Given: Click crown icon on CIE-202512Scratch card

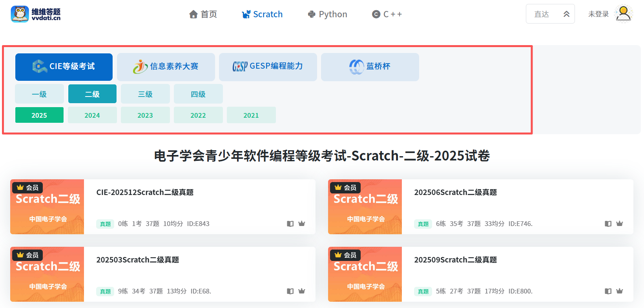Looking at the screenshot, I should pyautogui.click(x=301, y=224).
